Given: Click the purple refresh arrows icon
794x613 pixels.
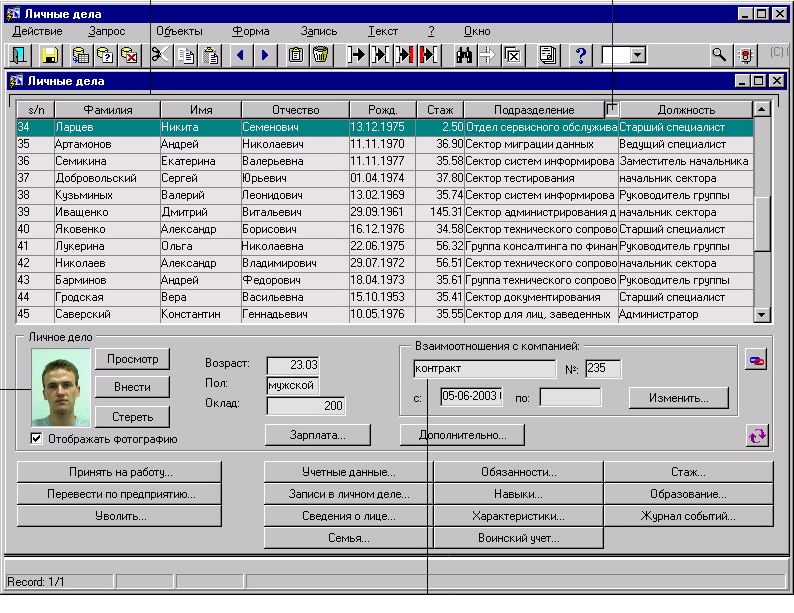Looking at the screenshot, I should [x=758, y=436].
